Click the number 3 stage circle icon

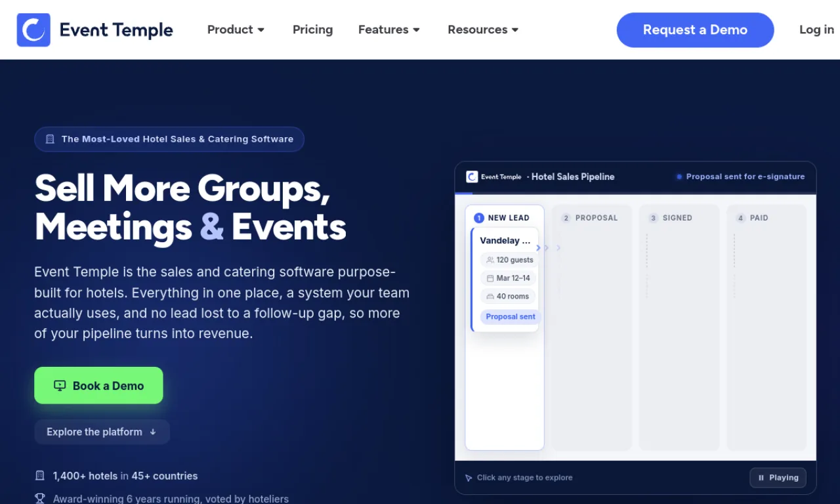(x=654, y=218)
